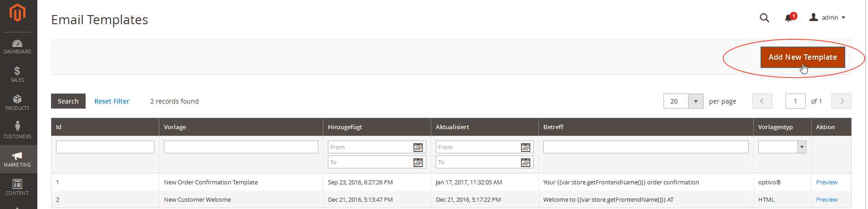Open the Customers sidebar menu
Image resolution: width=868 pixels, height=209 pixels.
pos(17,131)
